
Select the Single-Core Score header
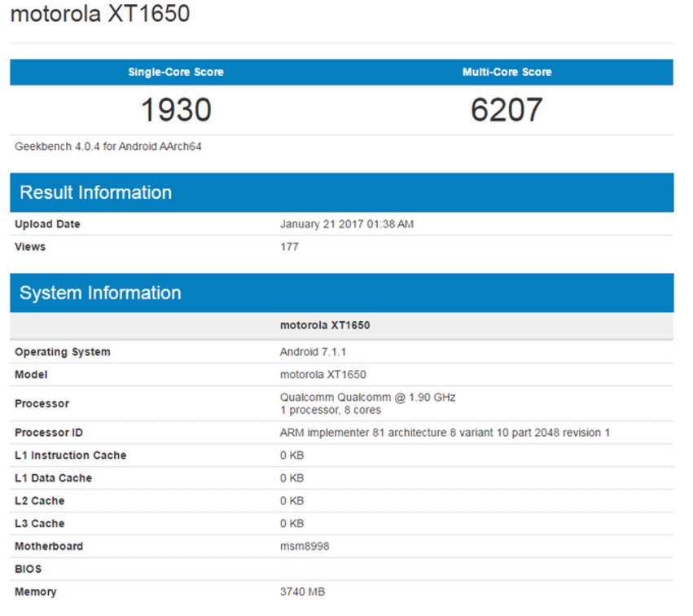coord(175,72)
